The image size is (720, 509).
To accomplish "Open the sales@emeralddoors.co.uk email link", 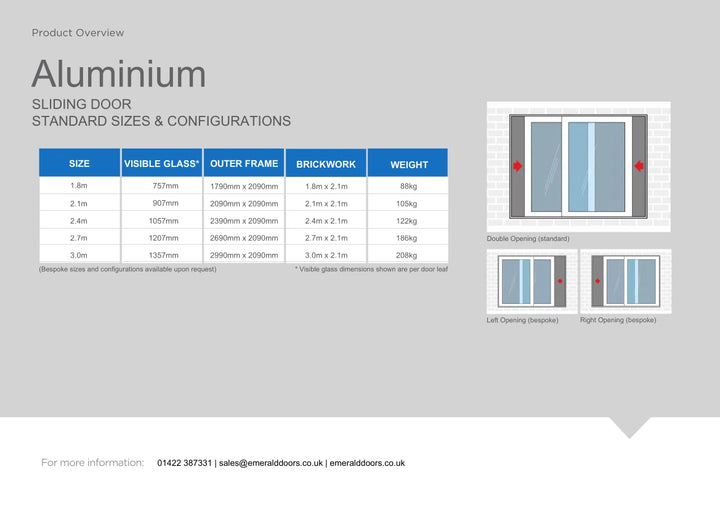I will (x=271, y=463).
